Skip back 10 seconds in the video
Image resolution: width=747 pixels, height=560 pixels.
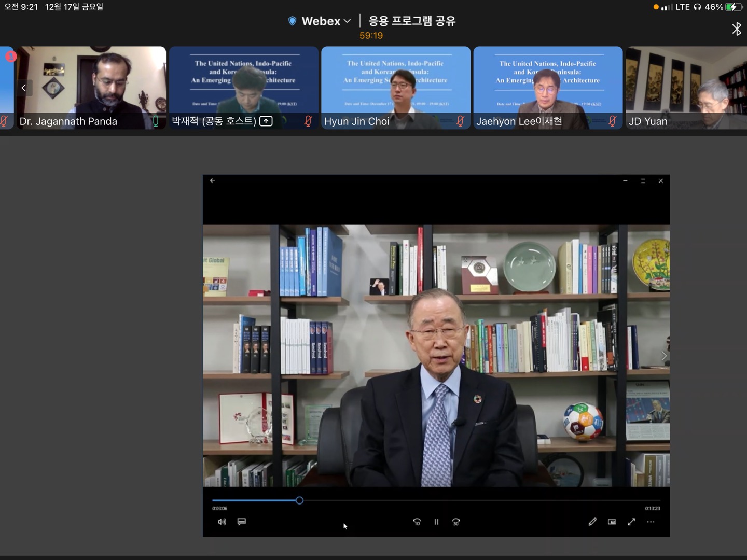point(417,522)
